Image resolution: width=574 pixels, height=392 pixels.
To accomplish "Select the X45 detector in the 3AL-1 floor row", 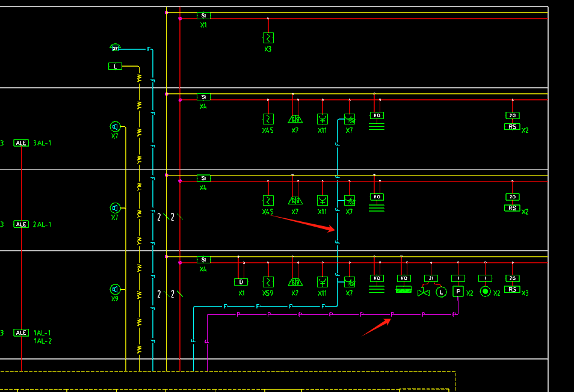I will (268, 119).
